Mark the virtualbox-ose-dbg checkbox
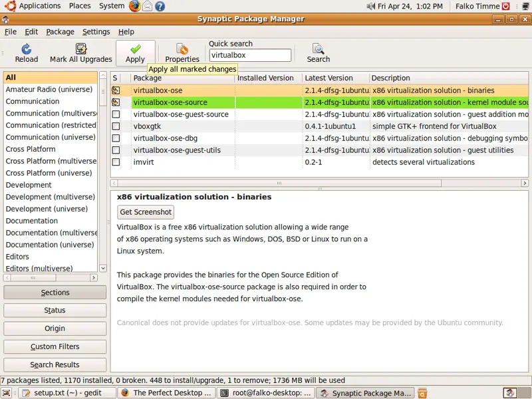The height and width of the screenshot is (399, 532). coord(116,138)
